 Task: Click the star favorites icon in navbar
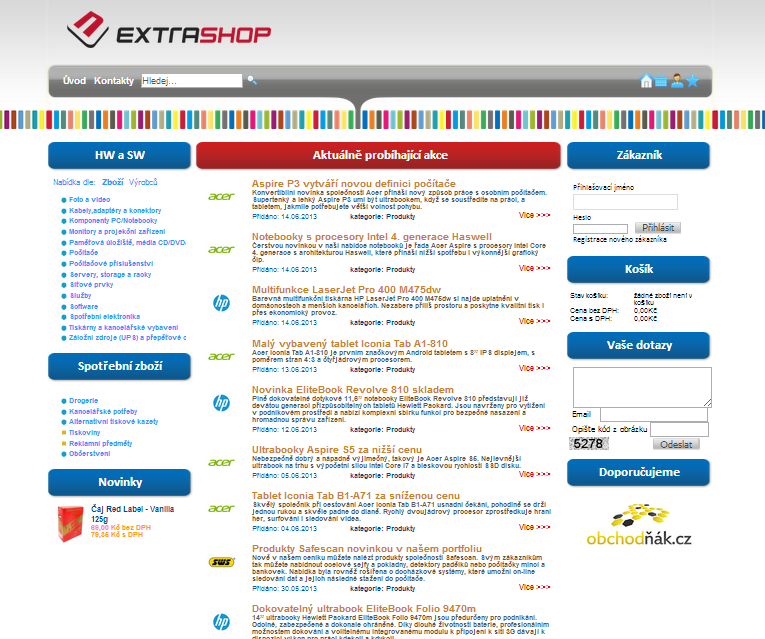[693, 80]
